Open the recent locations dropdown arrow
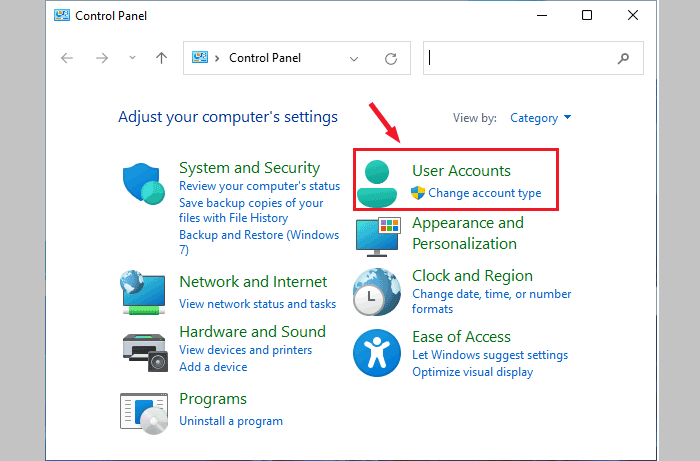Viewport: 700px width, 461px height. pos(132,58)
